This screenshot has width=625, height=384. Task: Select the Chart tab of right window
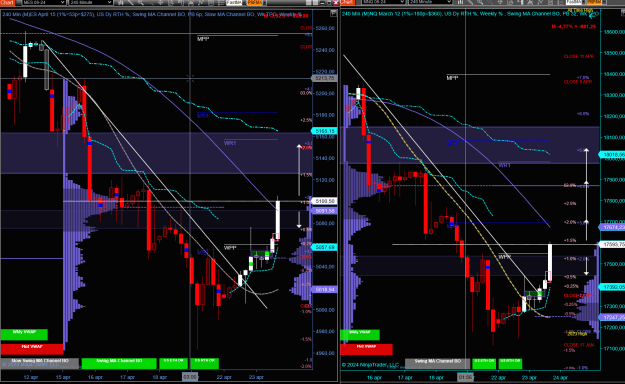347,2
